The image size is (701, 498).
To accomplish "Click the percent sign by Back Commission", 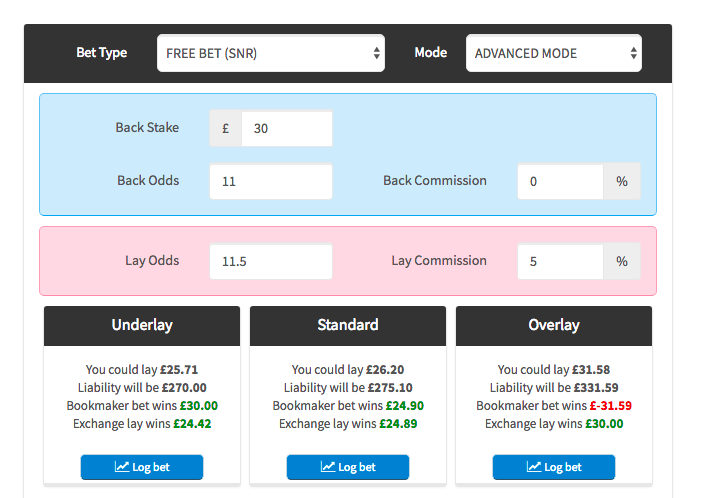I will pos(621,181).
